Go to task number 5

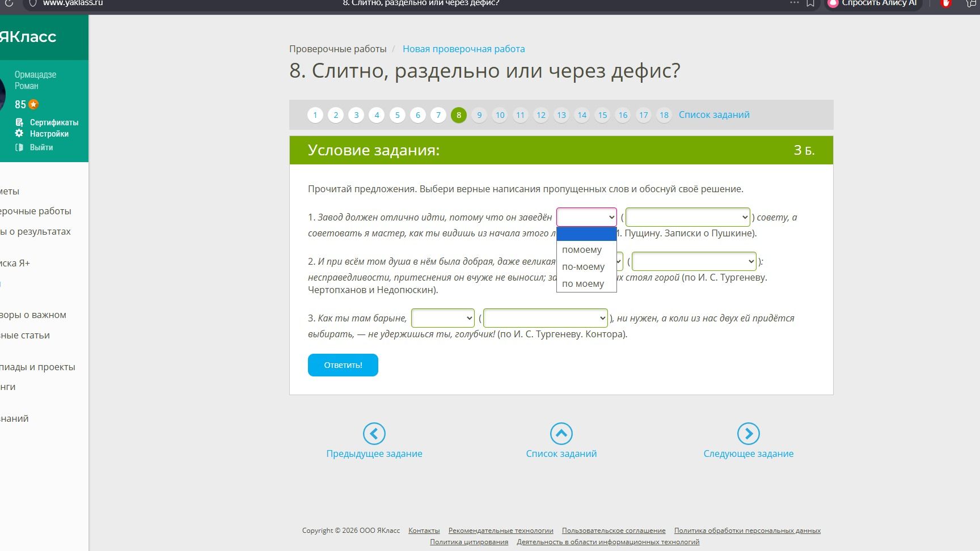pyautogui.click(x=398, y=115)
